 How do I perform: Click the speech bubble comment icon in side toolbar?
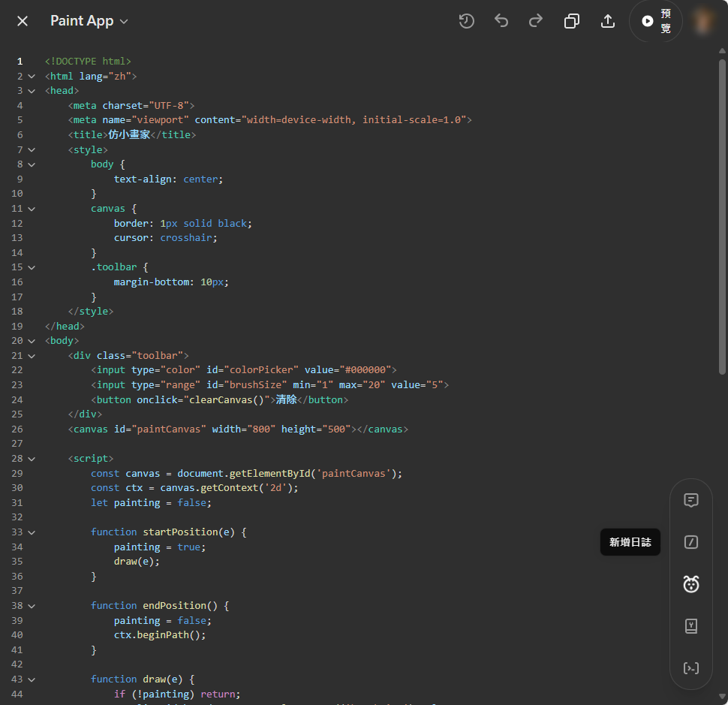pyautogui.click(x=691, y=500)
